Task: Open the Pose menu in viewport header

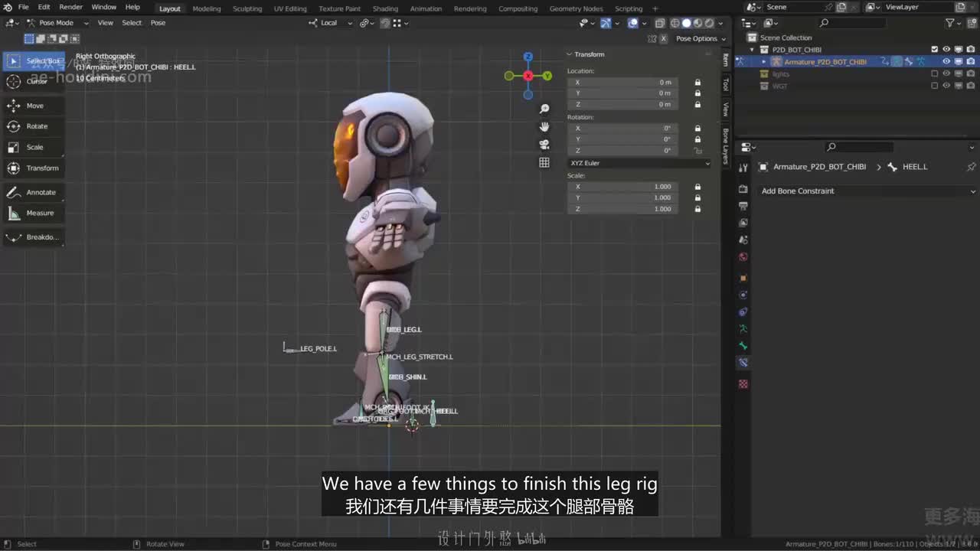Action: coord(158,23)
